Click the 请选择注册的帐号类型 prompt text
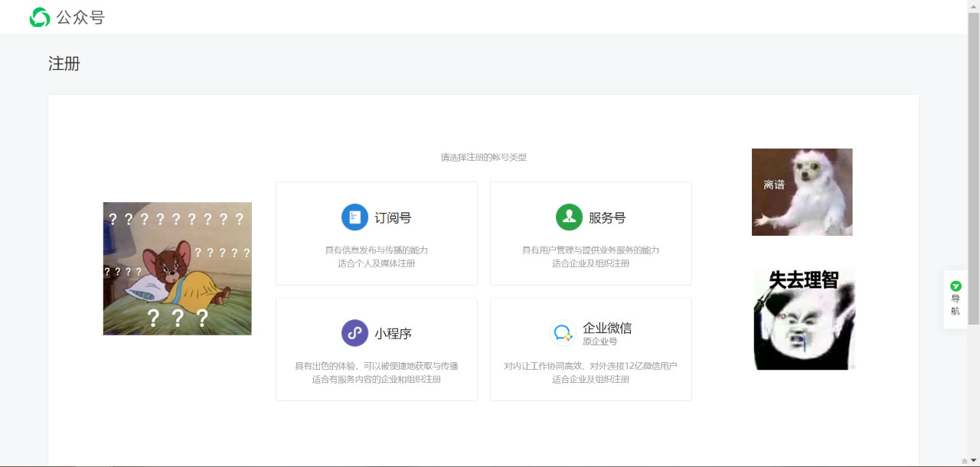 coord(485,157)
